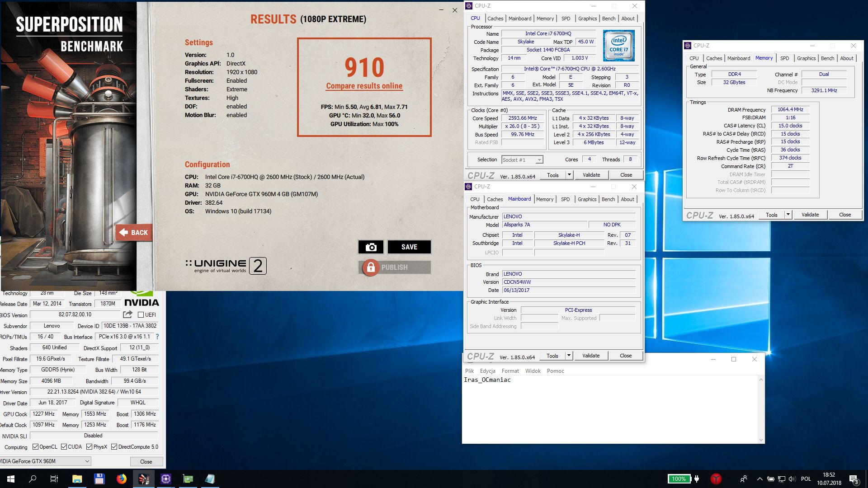Switch to GPU-Z taskbar icon
868x488 pixels.
pyautogui.click(x=188, y=479)
